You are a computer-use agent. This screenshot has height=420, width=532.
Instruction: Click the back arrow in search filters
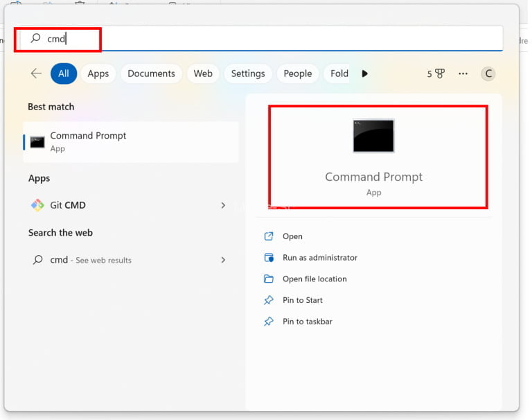point(36,73)
